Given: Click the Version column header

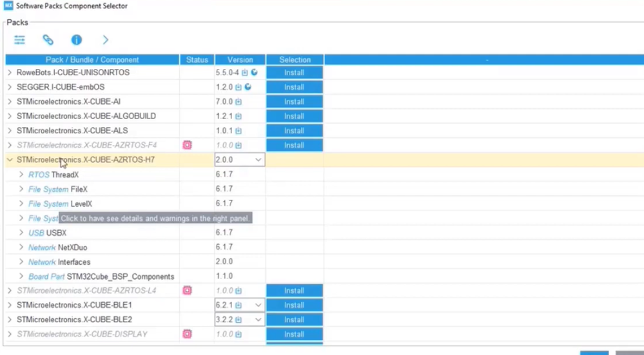Looking at the screenshot, I should click(x=240, y=60).
